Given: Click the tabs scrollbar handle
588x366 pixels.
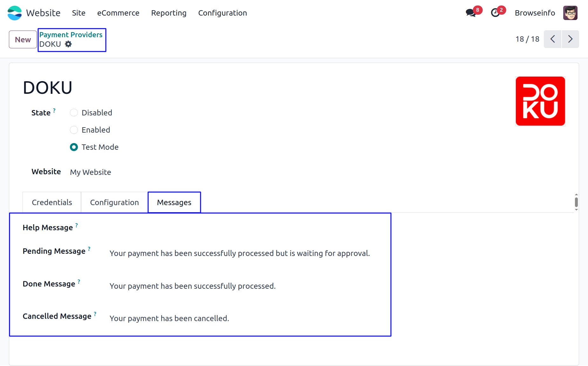Looking at the screenshot, I should (x=576, y=202).
